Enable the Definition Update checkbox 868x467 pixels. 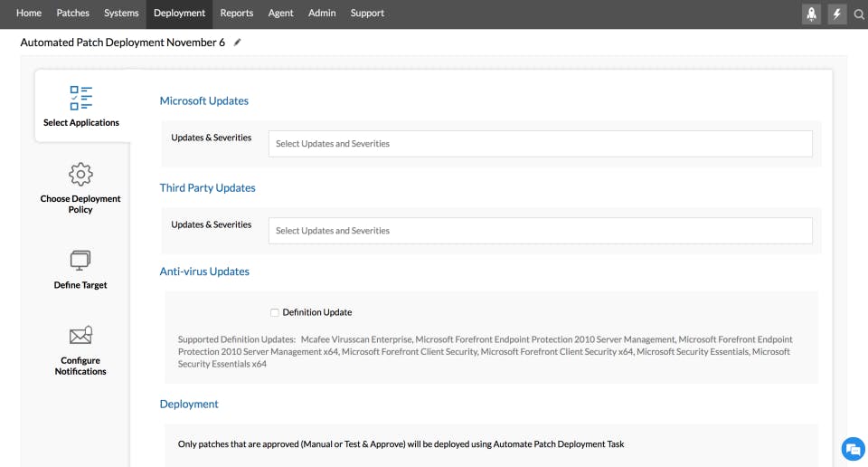[275, 312]
